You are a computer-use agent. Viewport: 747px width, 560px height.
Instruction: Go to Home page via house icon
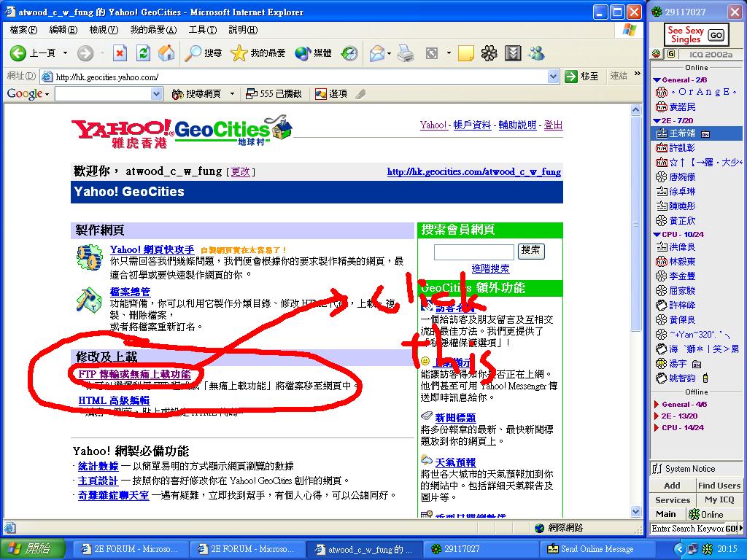pyautogui.click(x=166, y=52)
